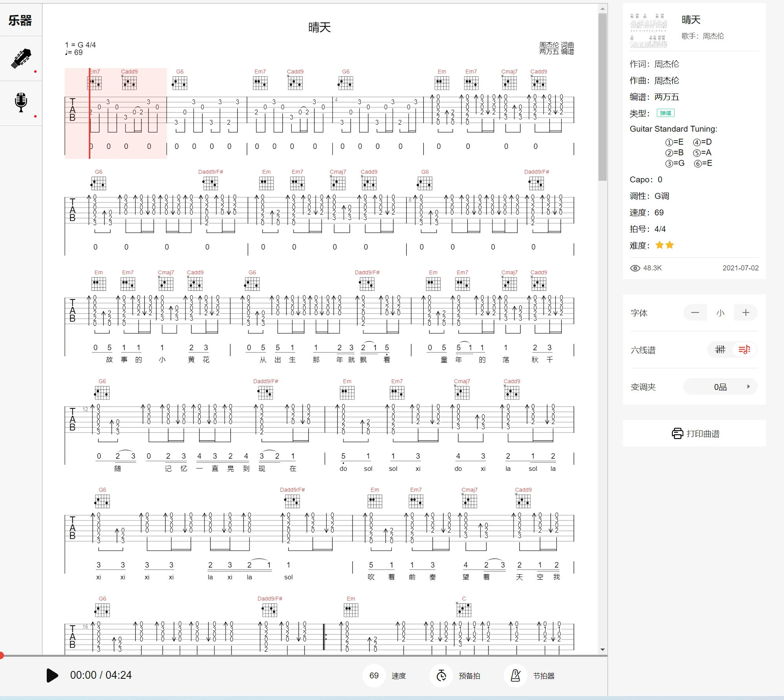Click the first G6 chord diagram in row one
This screenshot has width=784, height=700.
pos(180,83)
